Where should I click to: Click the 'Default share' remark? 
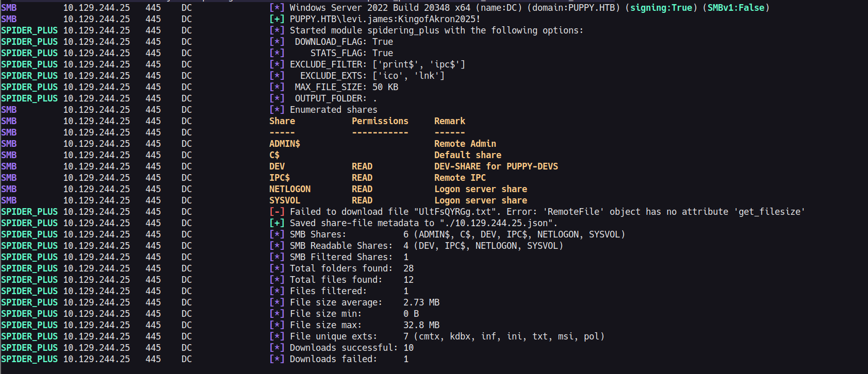(x=468, y=155)
